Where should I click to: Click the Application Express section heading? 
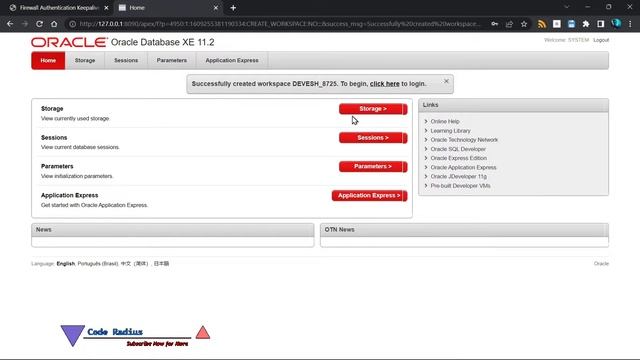69,195
